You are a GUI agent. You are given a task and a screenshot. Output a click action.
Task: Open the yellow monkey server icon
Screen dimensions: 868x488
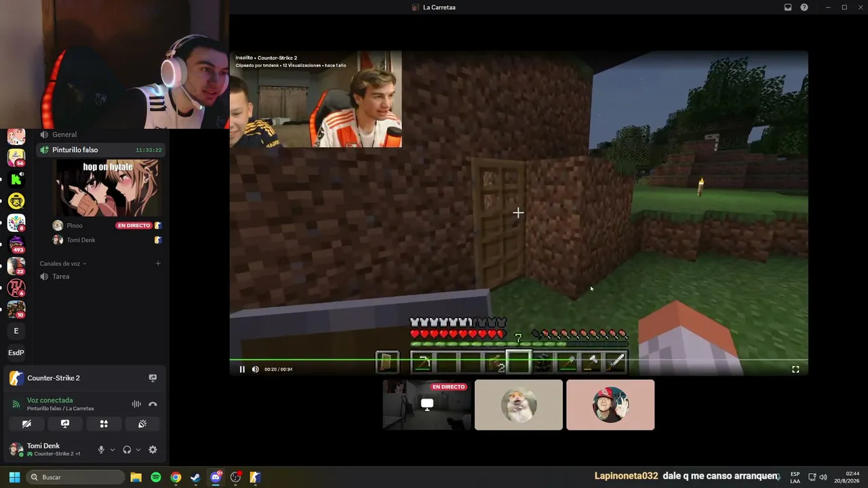16,201
